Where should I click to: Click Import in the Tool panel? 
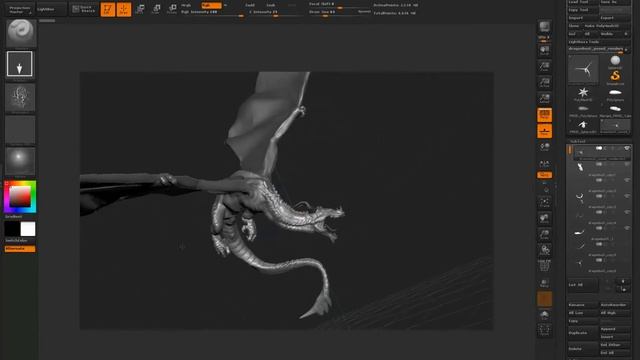click(583, 18)
